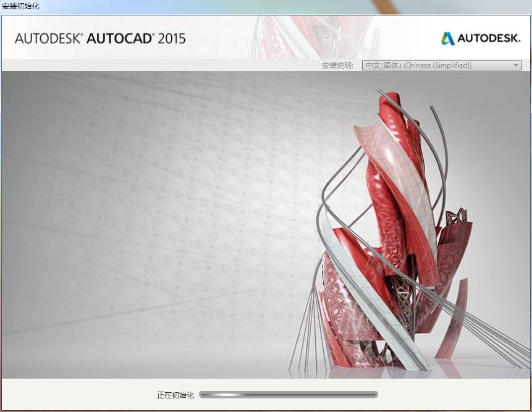Viewport: 532px width, 412px height.
Task: Click the dropdown arrow beside Chinese (Simplified)
Action: pyautogui.click(x=516, y=64)
